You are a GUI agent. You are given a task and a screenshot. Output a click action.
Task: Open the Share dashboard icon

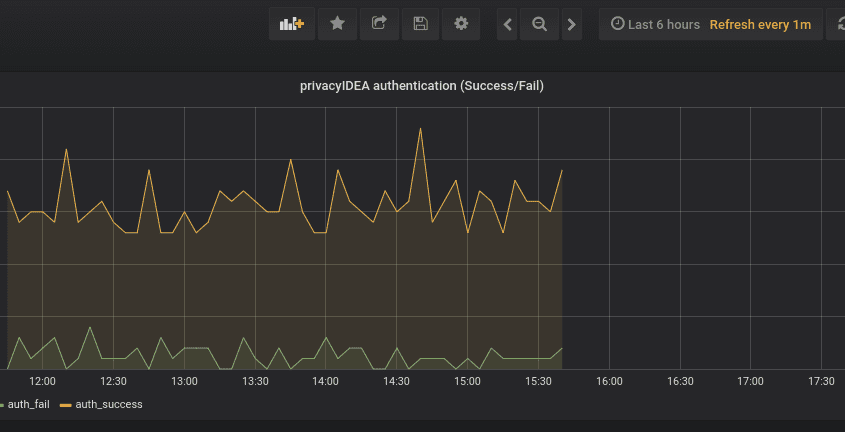click(x=379, y=24)
